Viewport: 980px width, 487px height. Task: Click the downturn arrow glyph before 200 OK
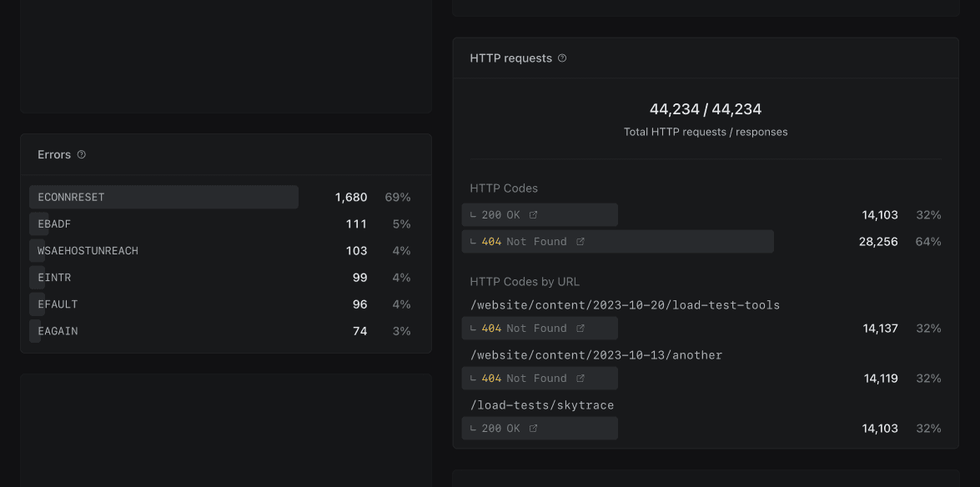472,214
